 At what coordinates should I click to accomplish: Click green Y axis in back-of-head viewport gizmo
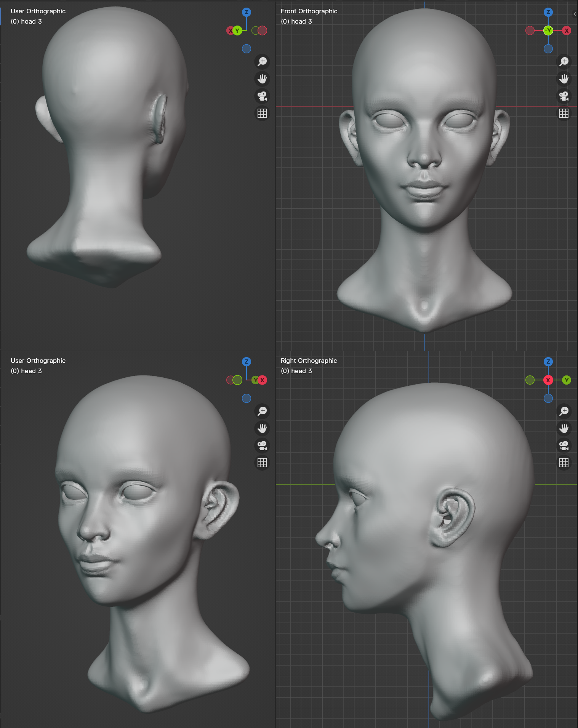coord(237,30)
